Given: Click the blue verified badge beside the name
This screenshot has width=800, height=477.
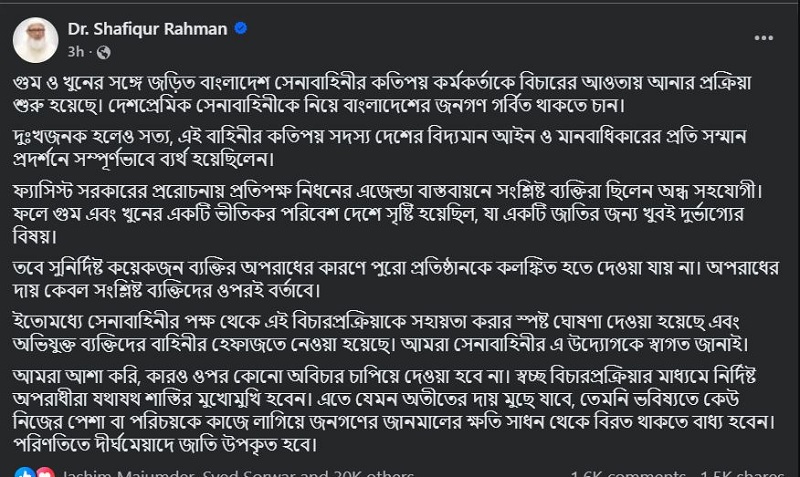Looking at the screenshot, I should (x=241, y=29).
